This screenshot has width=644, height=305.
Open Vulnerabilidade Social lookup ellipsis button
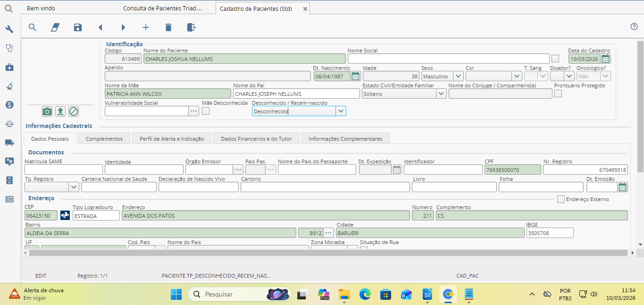click(x=193, y=111)
